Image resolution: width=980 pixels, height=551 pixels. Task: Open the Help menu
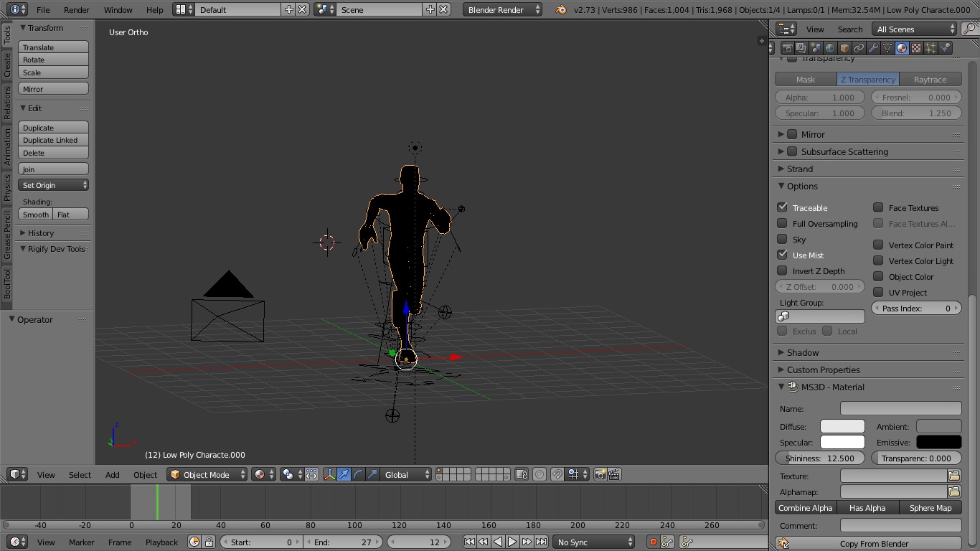point(154,10)
